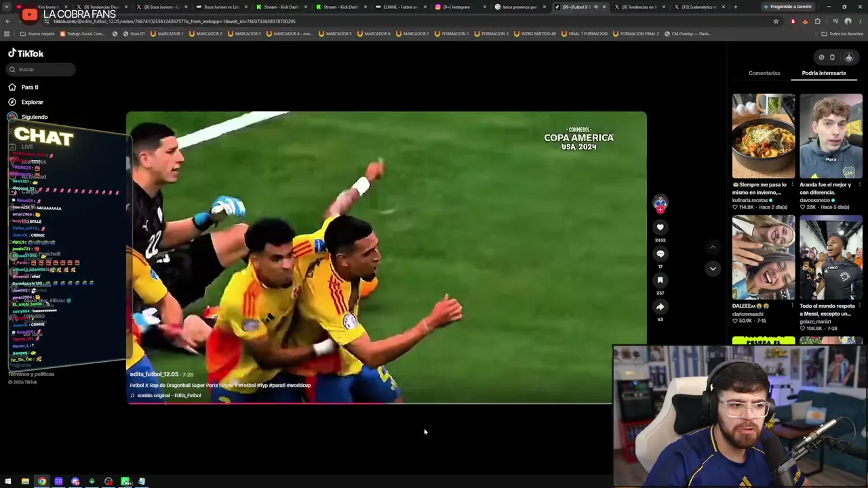Open the Chrome menu three-dot icon
The width and height of the screenshot is (868, 488).
(860, 21)
